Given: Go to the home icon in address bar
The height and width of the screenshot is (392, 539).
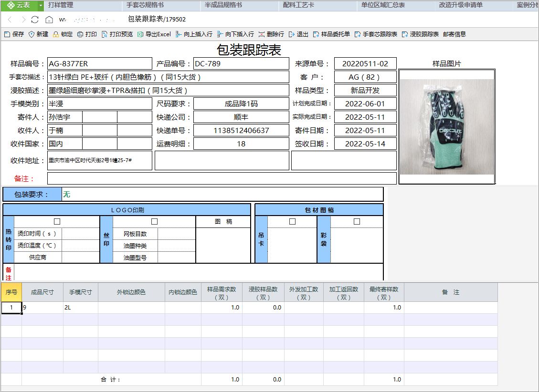Looking at the screenshot, I should pyautogui.click(x=49, y=20).
